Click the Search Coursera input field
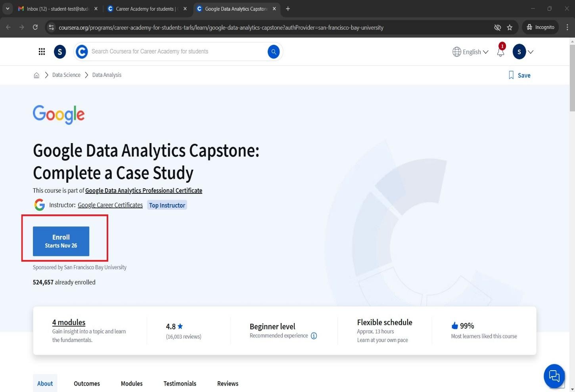The image size is (575, 392). coord(178,52)
